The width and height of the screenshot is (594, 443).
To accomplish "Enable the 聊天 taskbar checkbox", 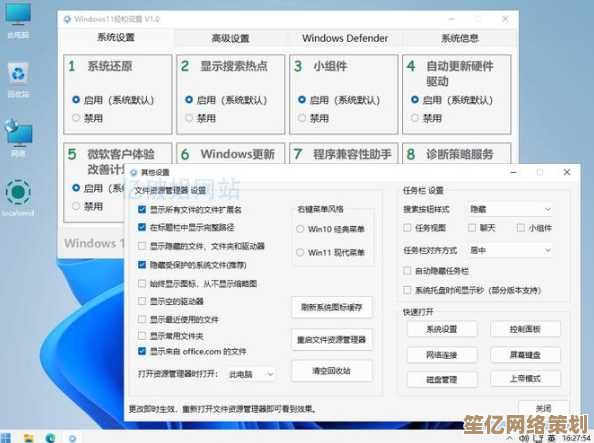I will (x=472, y=228).
